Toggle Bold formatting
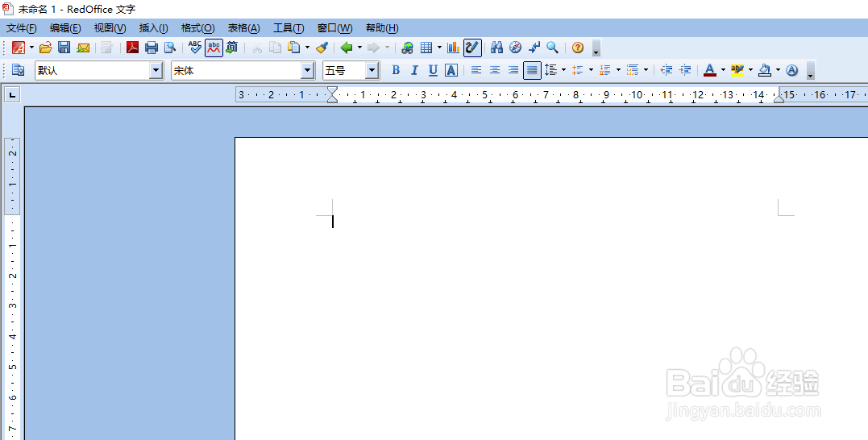Screen dimensions: 868x440 pos(395,70)
